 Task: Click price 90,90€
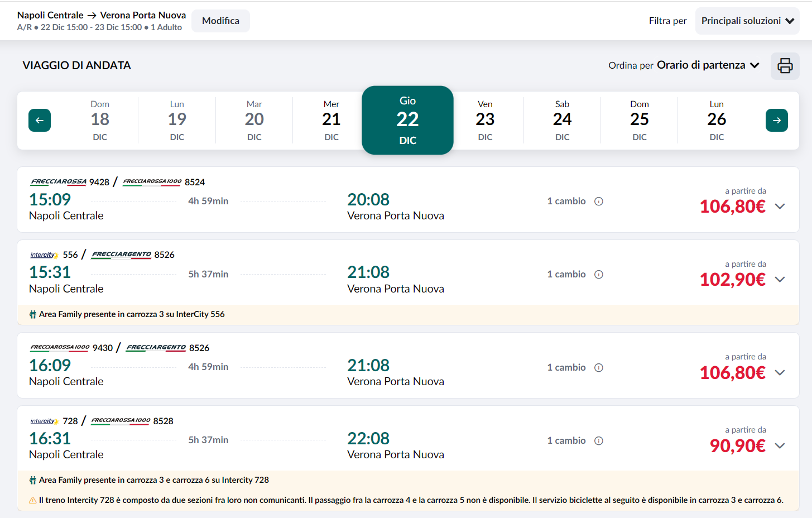(738, 446)
